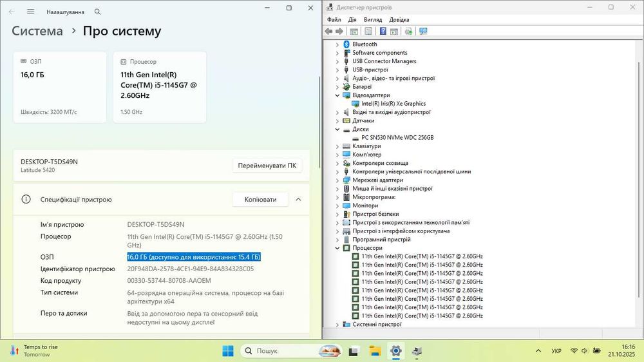The image size is (644, 362).
Task: Click Device Manager icon on taskbar
Action: pyautogui.click(x=417, y=351)
